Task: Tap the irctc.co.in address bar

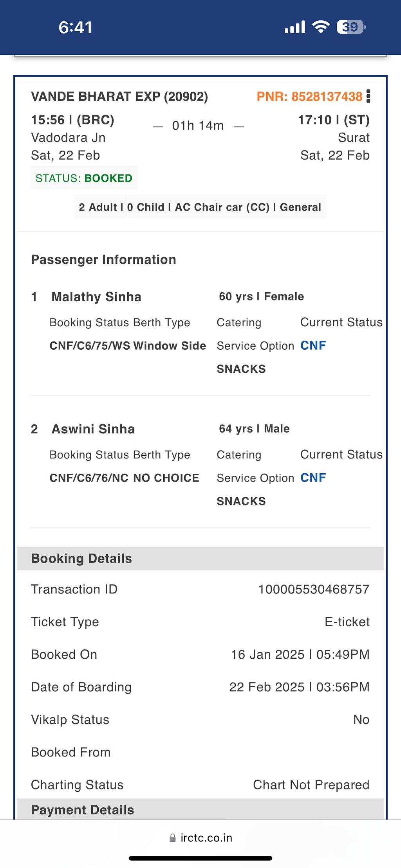Action: point(200,837)
